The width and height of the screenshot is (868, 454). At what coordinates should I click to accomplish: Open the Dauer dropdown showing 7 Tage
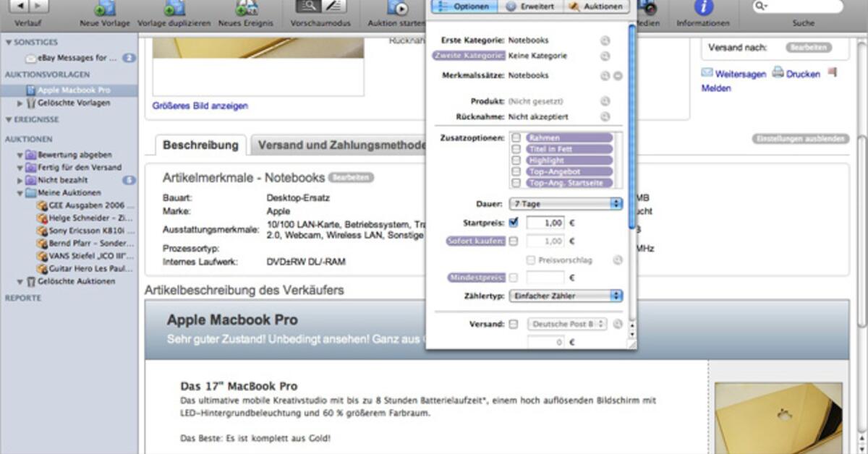pyautogui.click(x=566, y=205)
